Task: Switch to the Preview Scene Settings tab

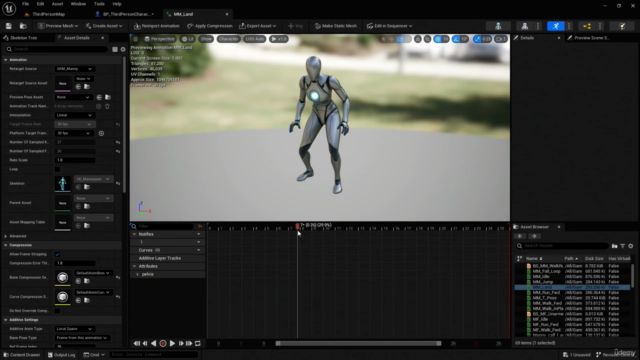Action: tap(591, 38)
